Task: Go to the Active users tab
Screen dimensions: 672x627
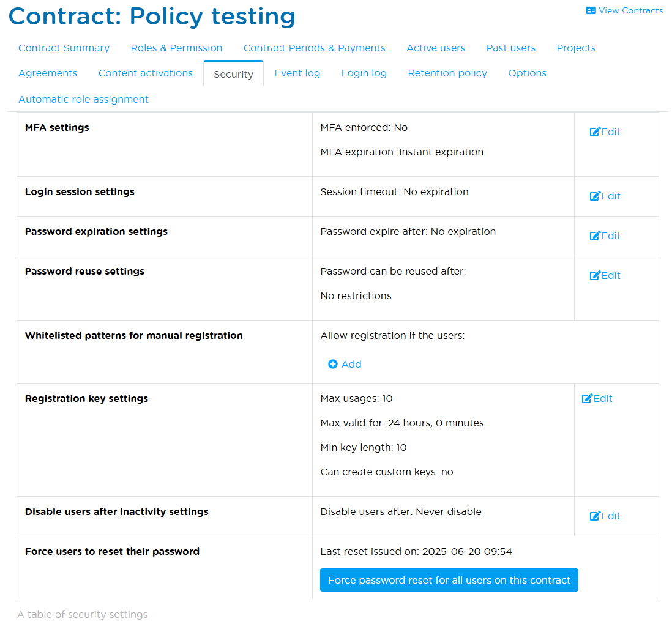Action: 436,48
